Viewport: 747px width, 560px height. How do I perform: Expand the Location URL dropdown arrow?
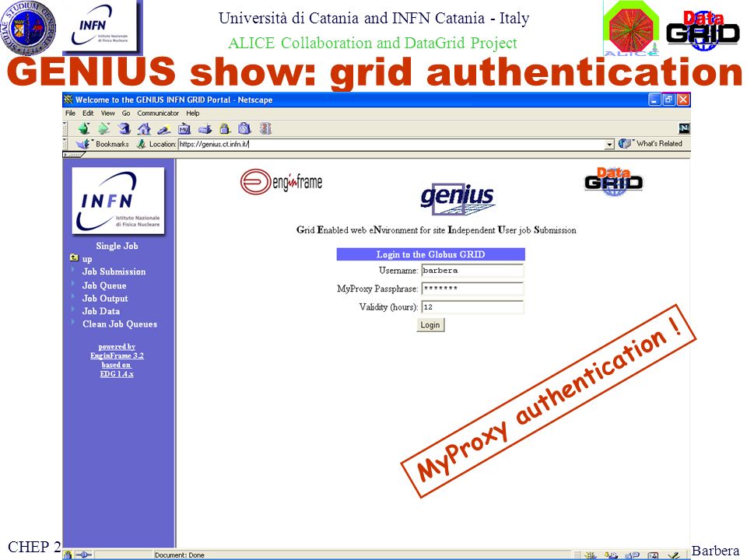609,145
